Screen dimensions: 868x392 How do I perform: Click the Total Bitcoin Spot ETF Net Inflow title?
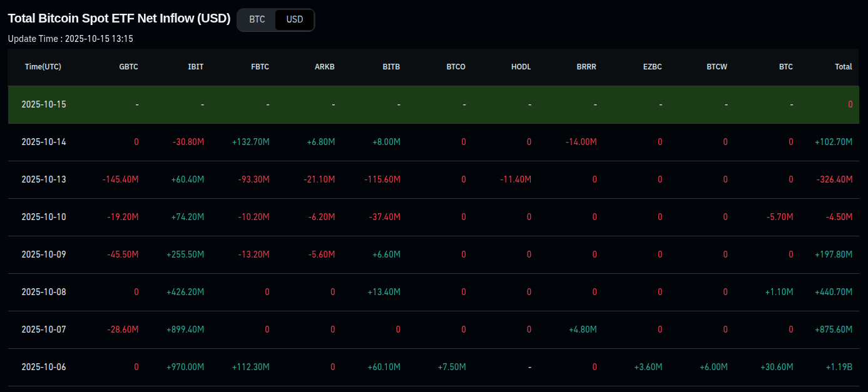point(119,18)
